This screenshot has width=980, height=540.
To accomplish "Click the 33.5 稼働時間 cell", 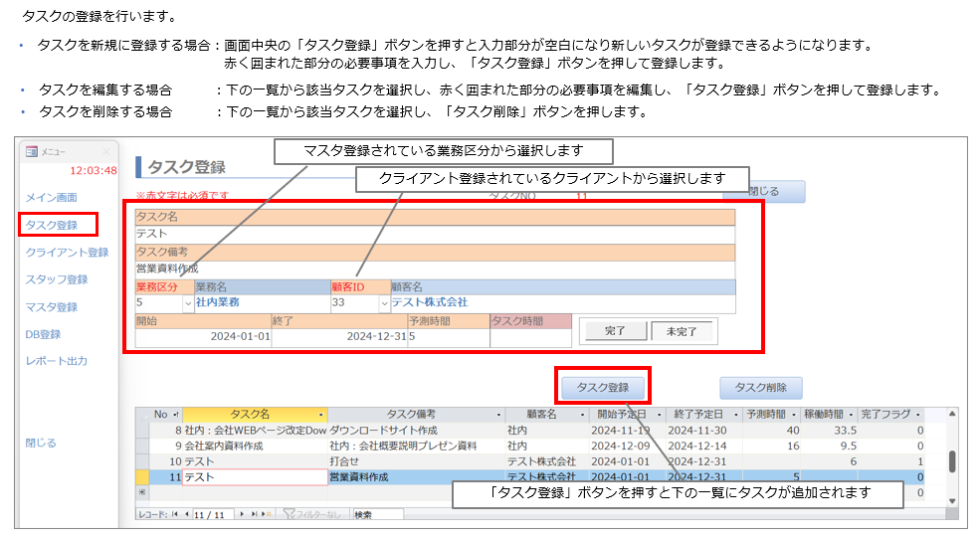I will tap(830, 431).
